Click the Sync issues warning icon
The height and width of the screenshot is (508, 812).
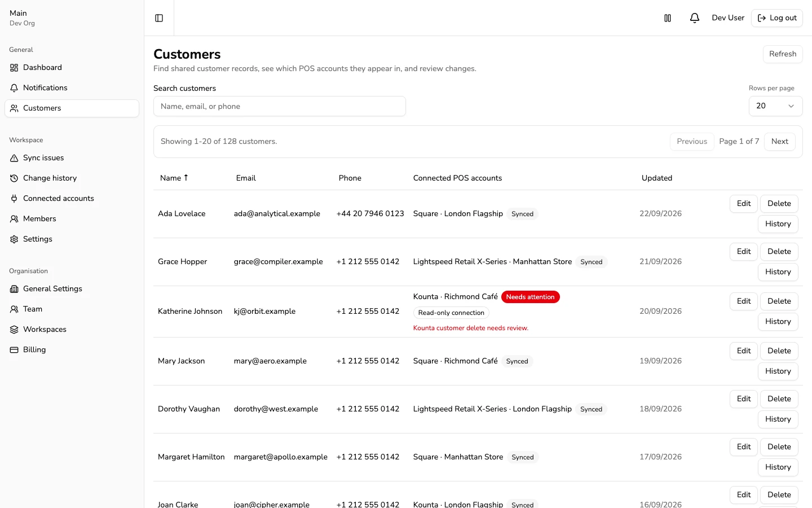(14, 158)
